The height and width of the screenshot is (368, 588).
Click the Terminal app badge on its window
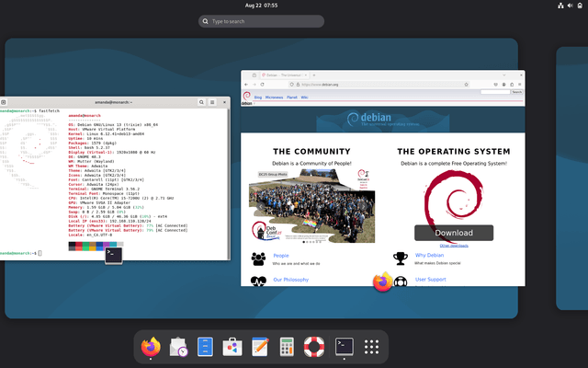coord(114,256)
